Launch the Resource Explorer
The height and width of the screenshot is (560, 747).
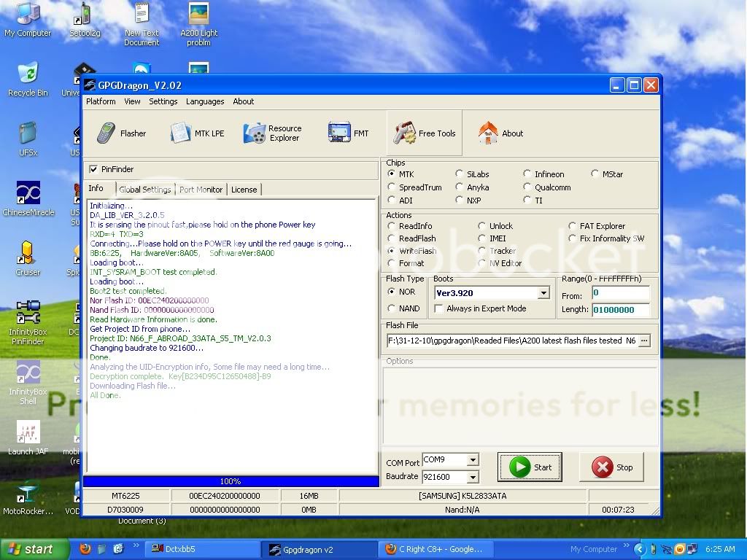click(x=272, y=133)
